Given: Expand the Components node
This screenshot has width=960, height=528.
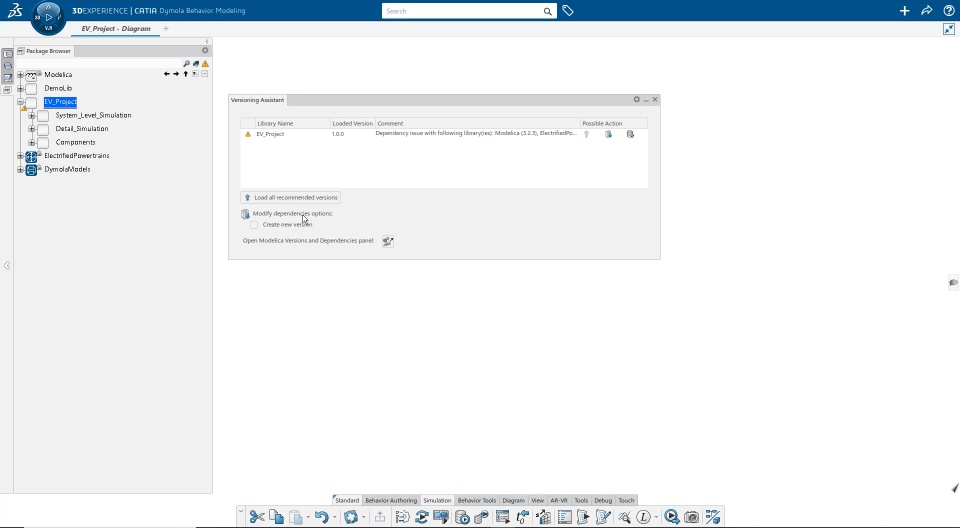Looking at the screenshot, I should coord(32,142).
